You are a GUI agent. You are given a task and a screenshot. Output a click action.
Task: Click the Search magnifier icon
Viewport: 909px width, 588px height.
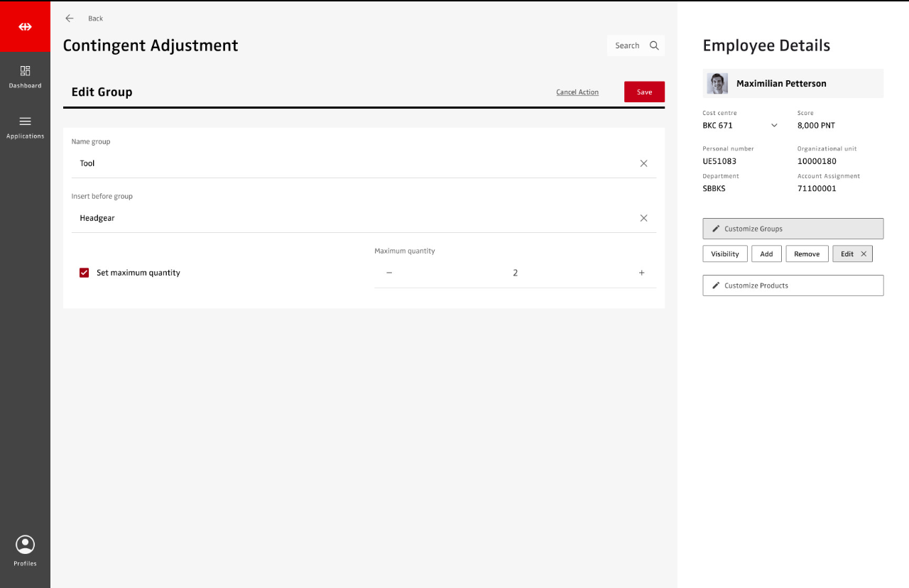click(654, 45)
